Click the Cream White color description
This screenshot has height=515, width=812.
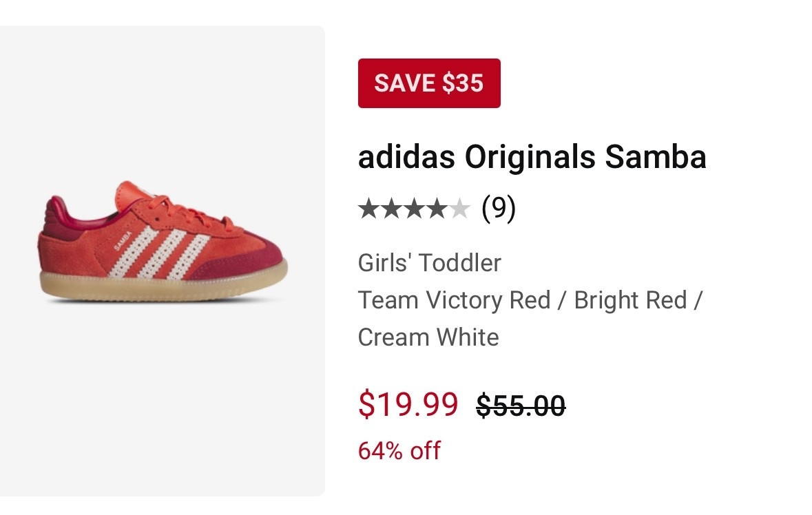[428, 337]
